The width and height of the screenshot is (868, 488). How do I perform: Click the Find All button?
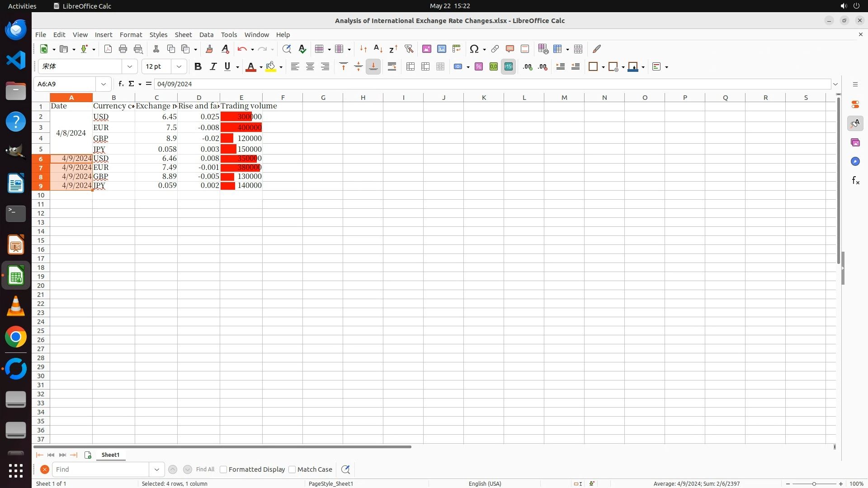click(205, 469)
